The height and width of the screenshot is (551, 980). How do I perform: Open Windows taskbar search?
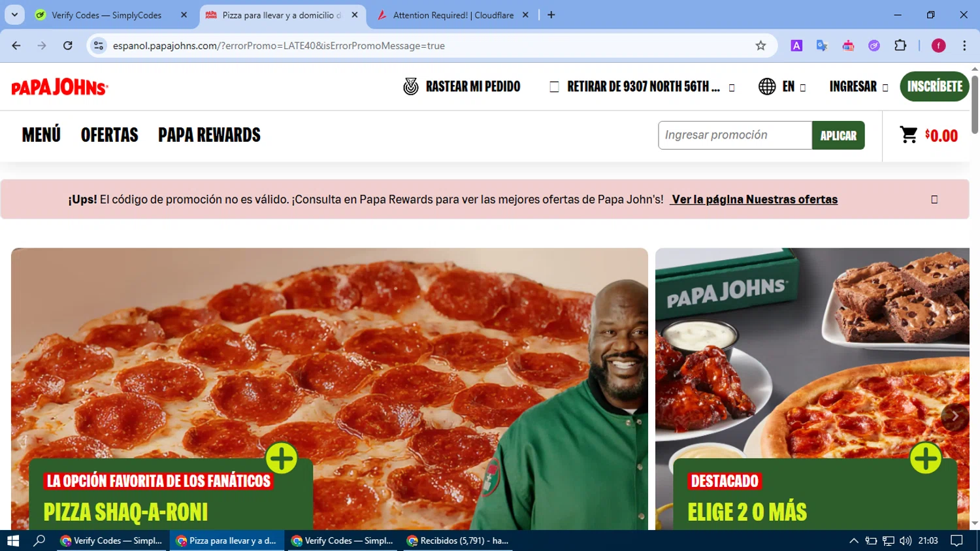pos(39,541)
